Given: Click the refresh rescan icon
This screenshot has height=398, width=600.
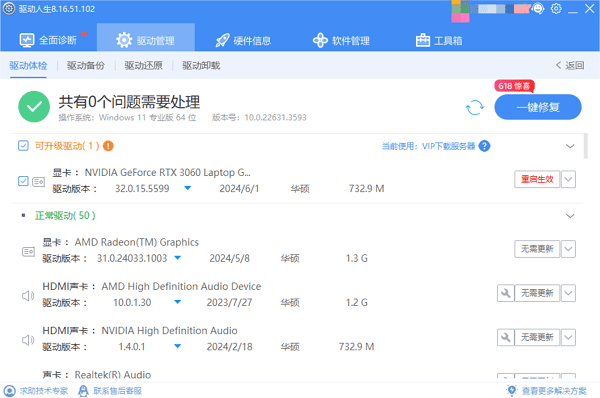Looking at the screenshot, I should 475,108.
